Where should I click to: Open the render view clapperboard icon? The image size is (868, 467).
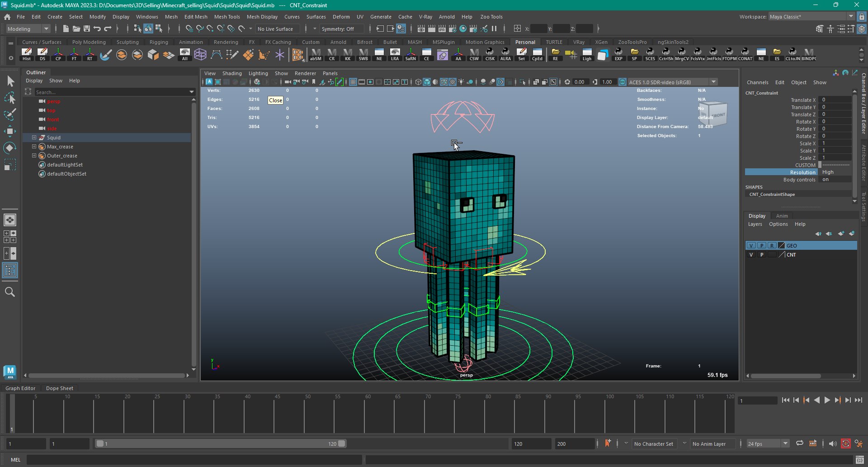point(421,29)
